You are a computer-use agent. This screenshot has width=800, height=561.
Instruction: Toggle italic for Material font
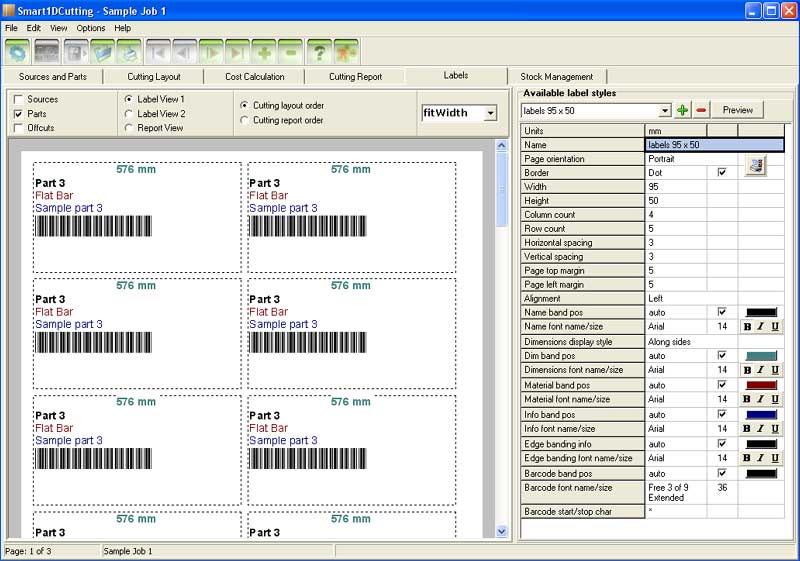pos(761,399)
